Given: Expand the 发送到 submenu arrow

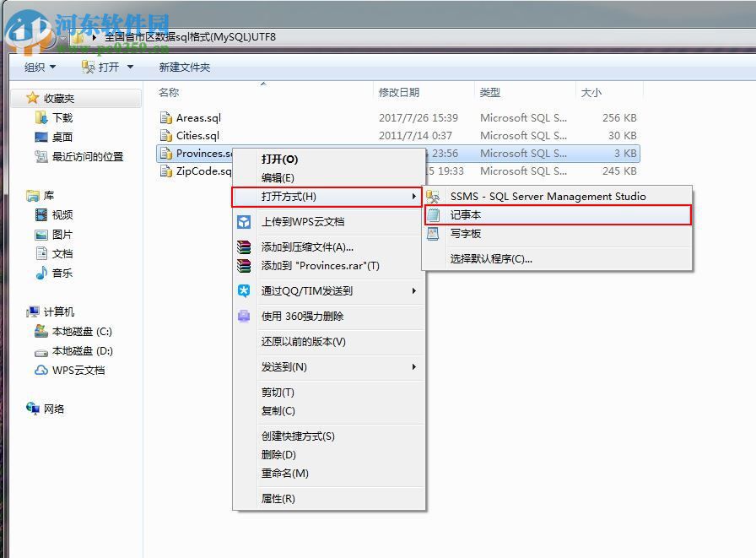Looking at the screenshot, I should tap(413, 366).
